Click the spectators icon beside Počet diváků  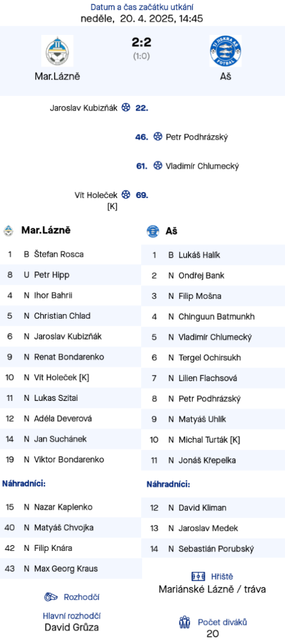point(185,622)
